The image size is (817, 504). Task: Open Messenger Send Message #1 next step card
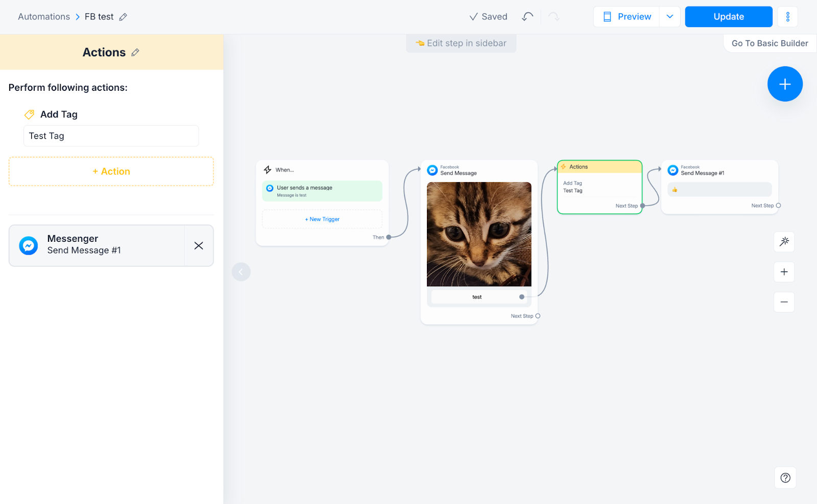[x=97, y=245]
